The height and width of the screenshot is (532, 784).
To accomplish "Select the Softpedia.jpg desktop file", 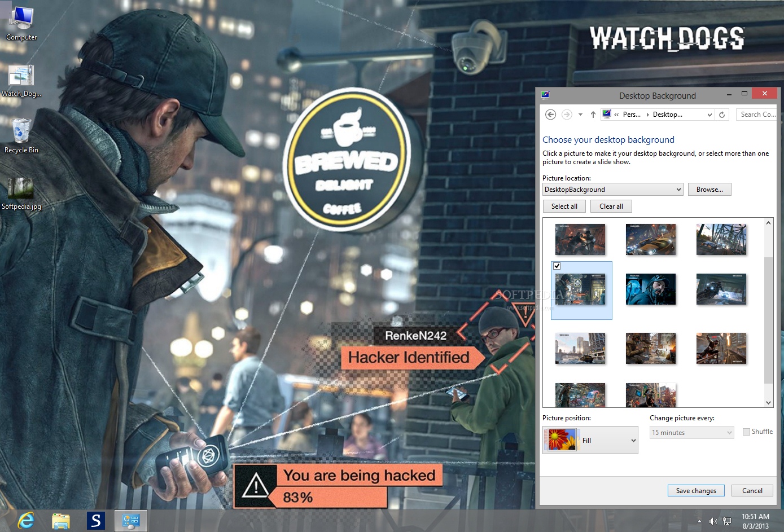I will tap(21, 194).
